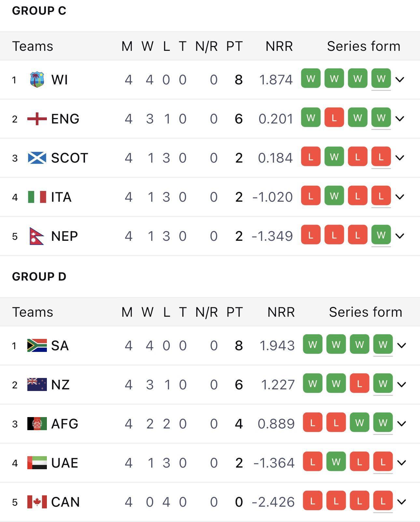Open the NZ team name link

(x=61, y=385)
